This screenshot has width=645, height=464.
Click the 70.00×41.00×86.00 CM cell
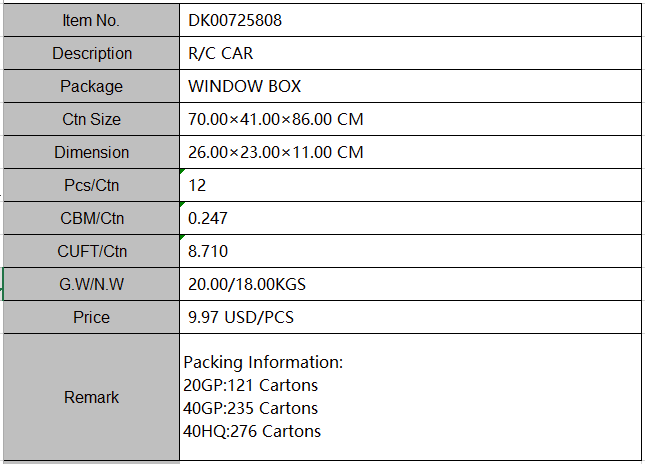coord(409,119)
